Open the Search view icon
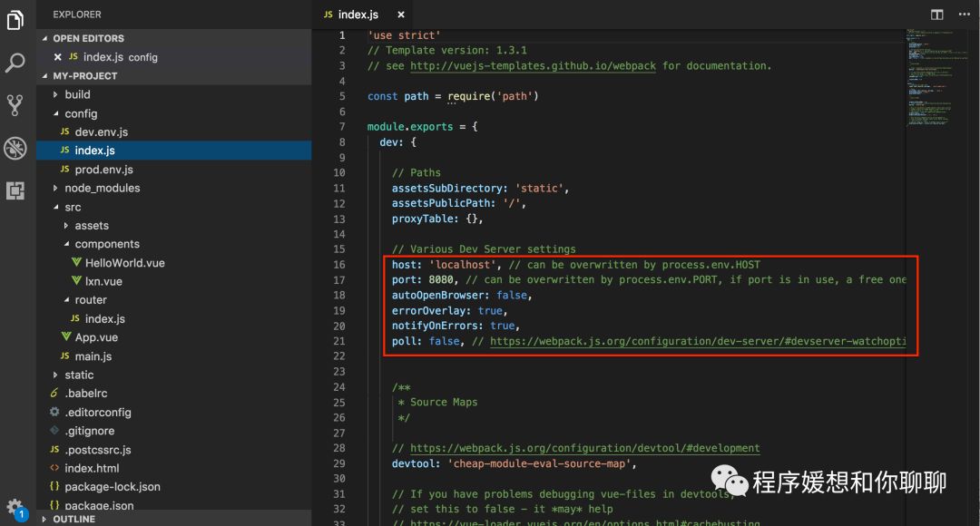Screen dimensions: 980x526 [x=15, y=63]
